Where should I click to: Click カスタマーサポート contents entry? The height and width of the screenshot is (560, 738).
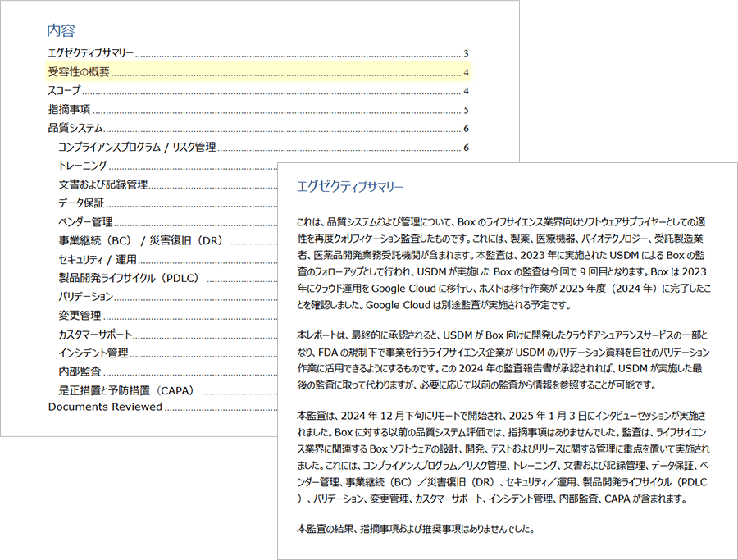(x=95, y=335)
